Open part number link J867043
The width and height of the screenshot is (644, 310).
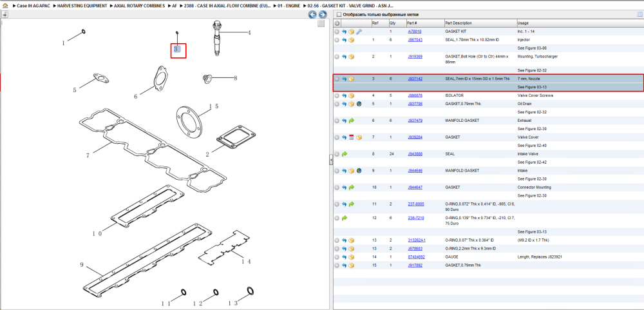(415, 40)
